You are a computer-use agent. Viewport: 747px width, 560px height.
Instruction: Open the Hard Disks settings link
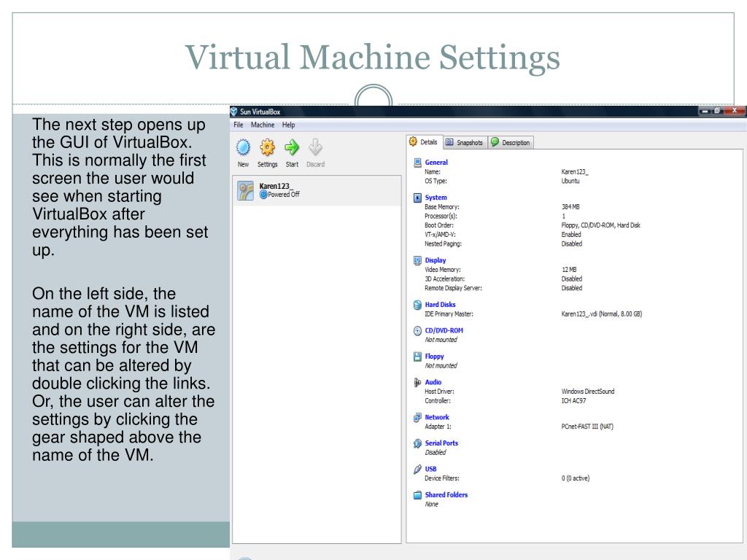pyautogui.click(x=440, y=305)
